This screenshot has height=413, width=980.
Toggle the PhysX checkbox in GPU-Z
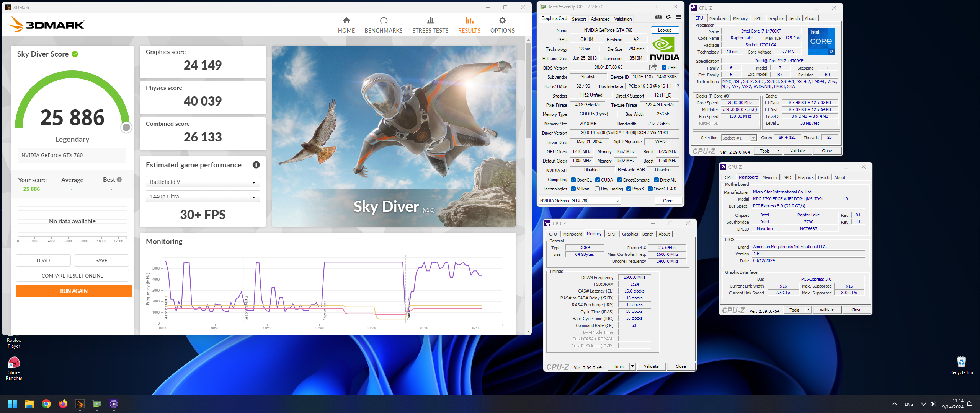(x=629, y=189)
